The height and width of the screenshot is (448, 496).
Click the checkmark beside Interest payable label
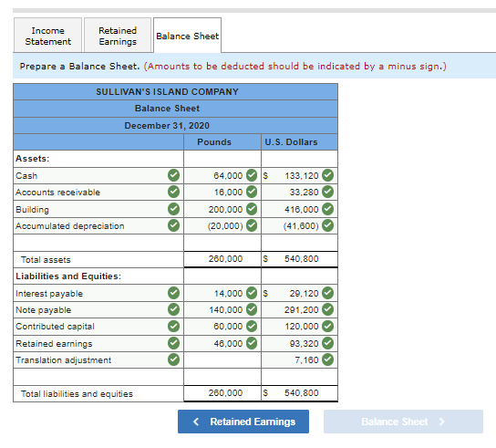click(x=173, y=293)
